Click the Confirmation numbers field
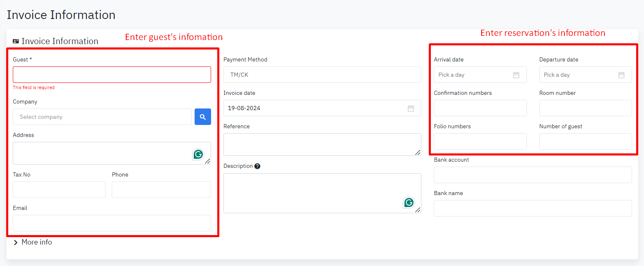644x266 pixels. point(480,108)
